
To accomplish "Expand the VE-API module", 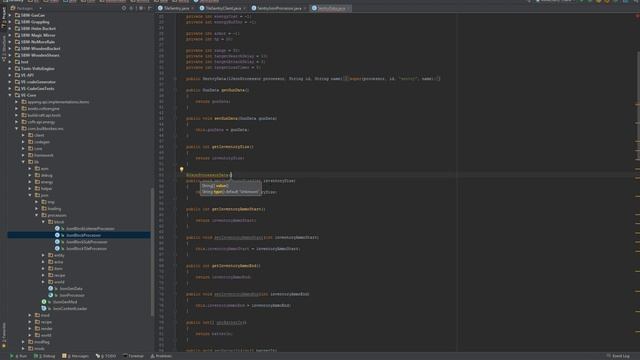I will click(10, 75).
